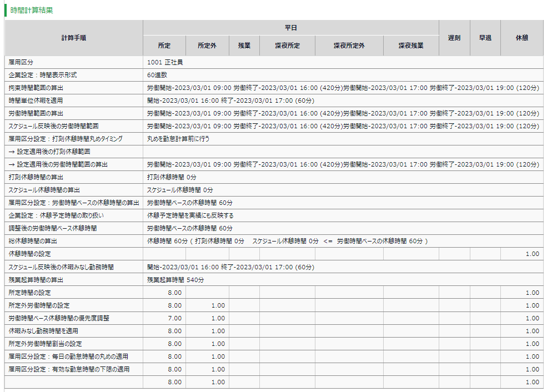Click the 所定外 column header

(x=207, y=46)
